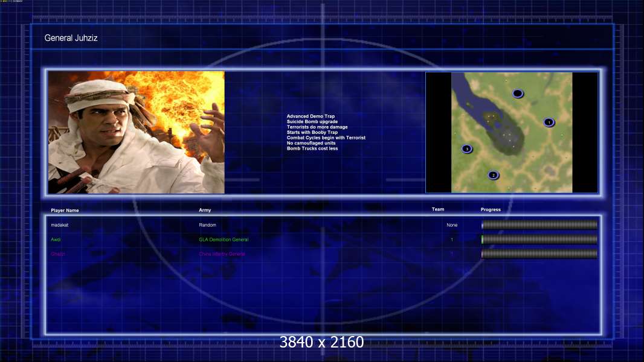Click the unnumbered start marker on minimap
644x362 pixels.
coord(518,94)
